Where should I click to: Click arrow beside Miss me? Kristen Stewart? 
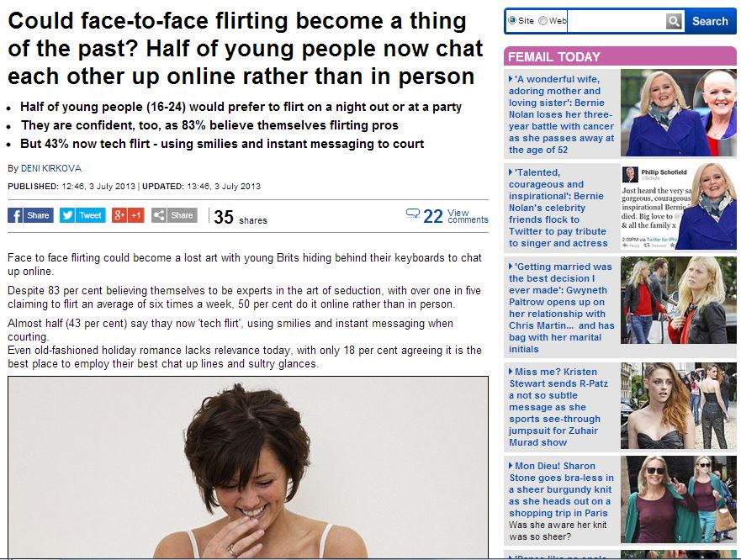511,372
